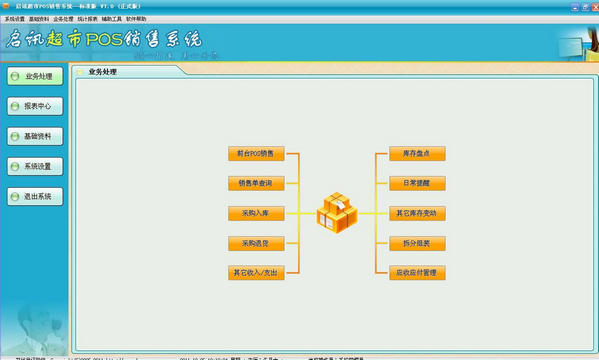Open 报表中心 from the left sidebar
The width and height of the screenshot is (599, 360).
coord(35,106)
